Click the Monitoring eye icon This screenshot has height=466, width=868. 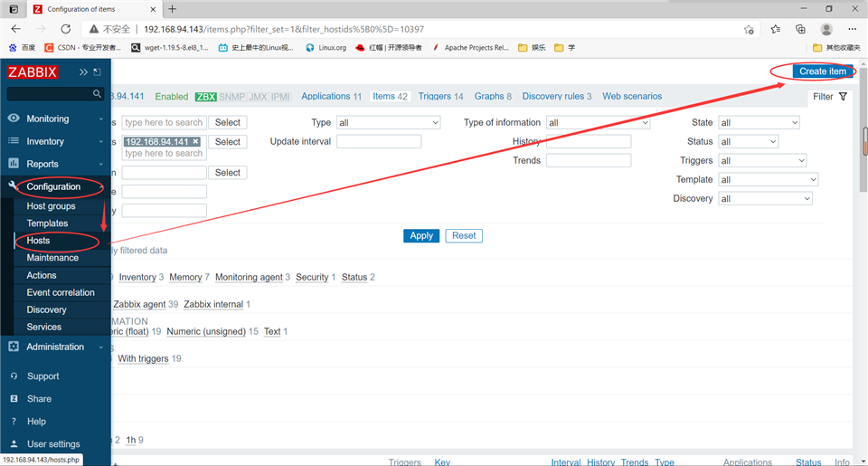(14, 118)
